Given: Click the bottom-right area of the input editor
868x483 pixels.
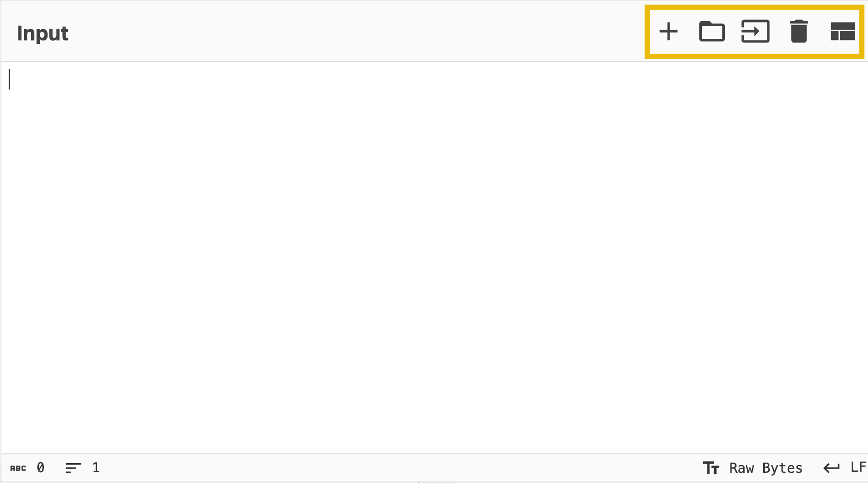Looking at the screenshot, I should (x=818, y=430).
